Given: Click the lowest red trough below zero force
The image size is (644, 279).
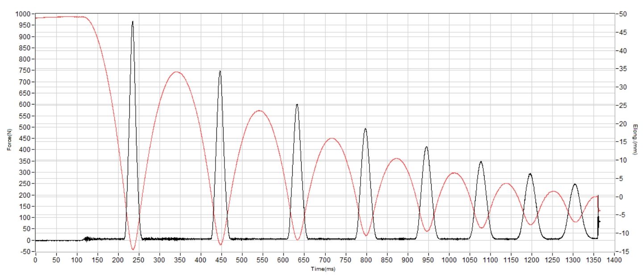Looking at the screenshot, I should (133, 249).
